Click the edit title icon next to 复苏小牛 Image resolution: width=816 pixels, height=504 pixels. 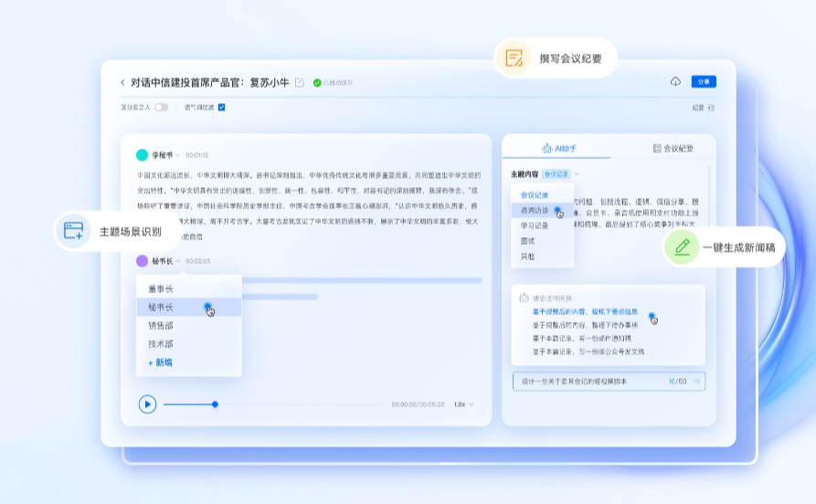[x=299, y=82]
